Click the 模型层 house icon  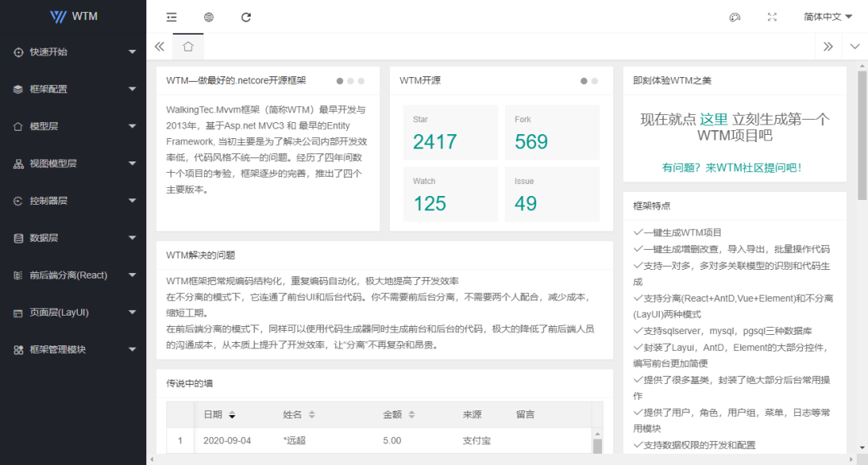(x=18, y=126)
